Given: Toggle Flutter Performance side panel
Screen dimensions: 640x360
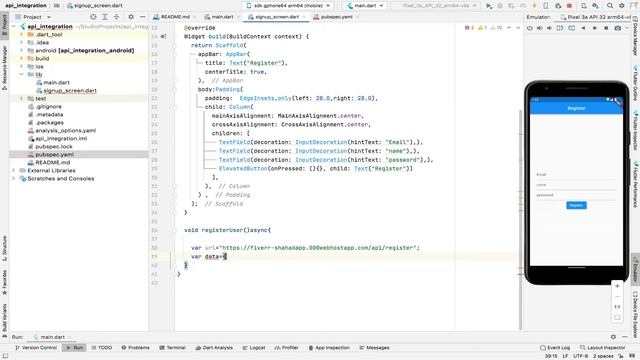Looking at the screenshot, I should [x=636, y=184].
